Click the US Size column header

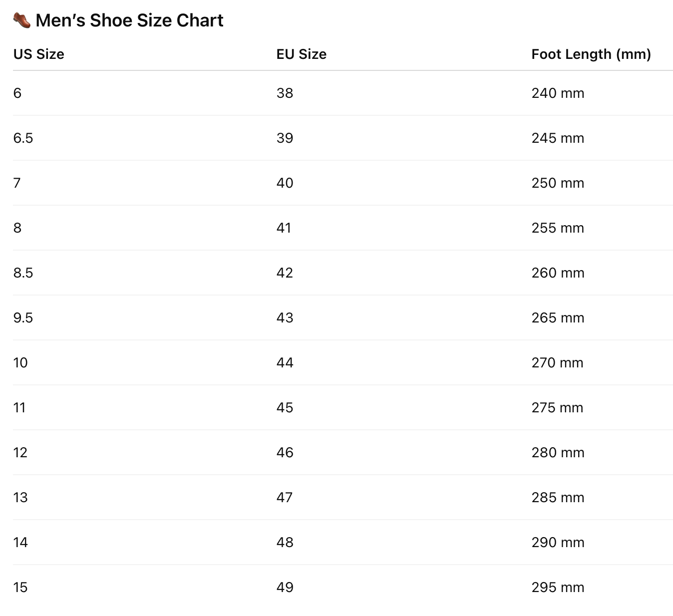[x=39, y=54]
